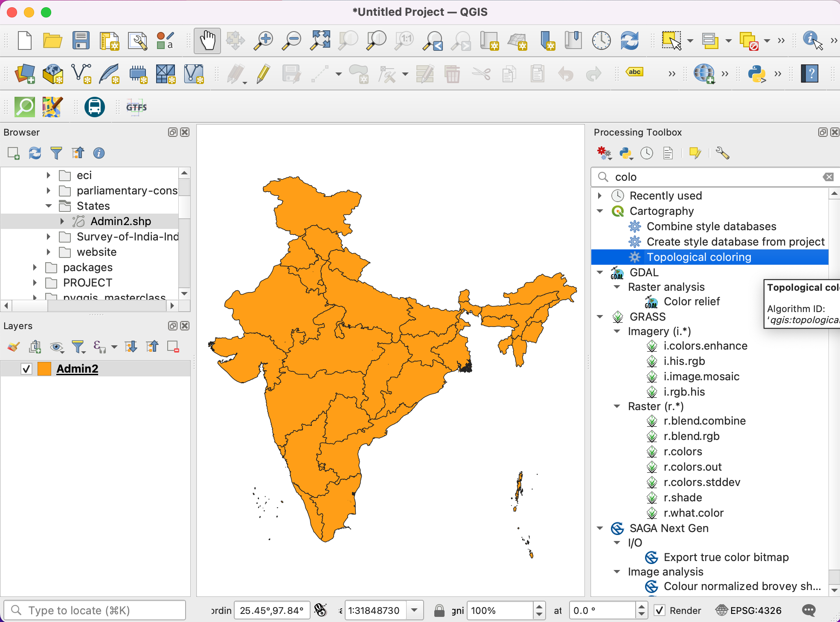
Task: Click Save Project floppy disk icon
Action: (x=81, y=41)
